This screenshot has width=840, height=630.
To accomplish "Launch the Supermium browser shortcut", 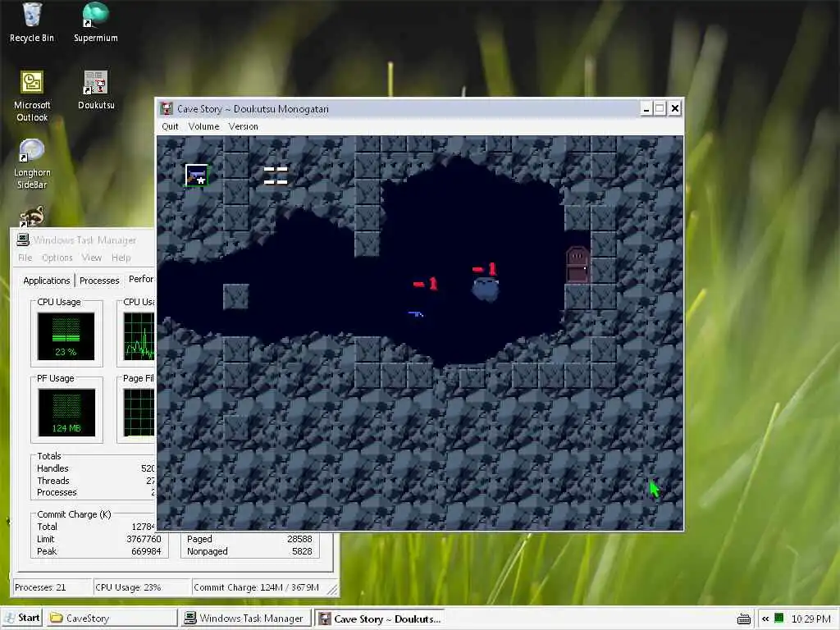I will pos(96,22).
